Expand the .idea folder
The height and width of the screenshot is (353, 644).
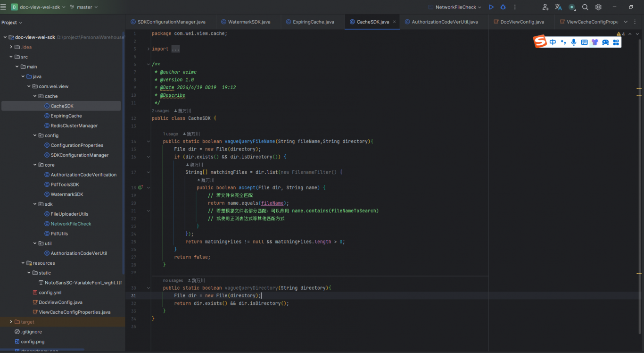(11, 47)
